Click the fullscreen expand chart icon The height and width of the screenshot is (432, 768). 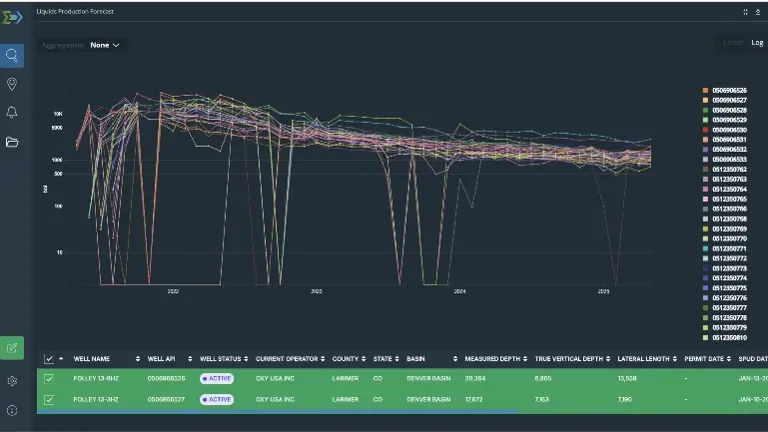745,11
